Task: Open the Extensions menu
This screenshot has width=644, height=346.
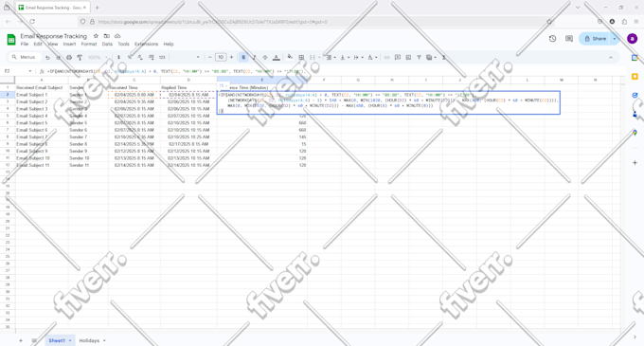Action: tap(146, 44)
